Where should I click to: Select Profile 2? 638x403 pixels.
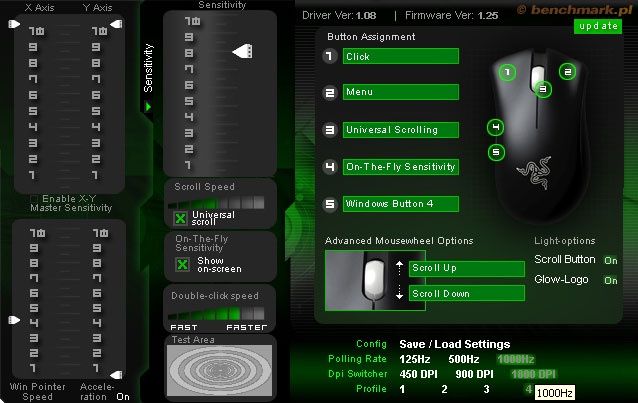point(444,389)
